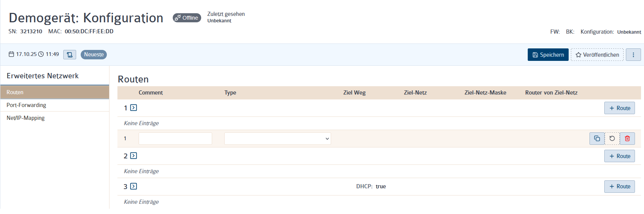
Task: Click the clock icon beside 11:49
Action: (41, 54)
